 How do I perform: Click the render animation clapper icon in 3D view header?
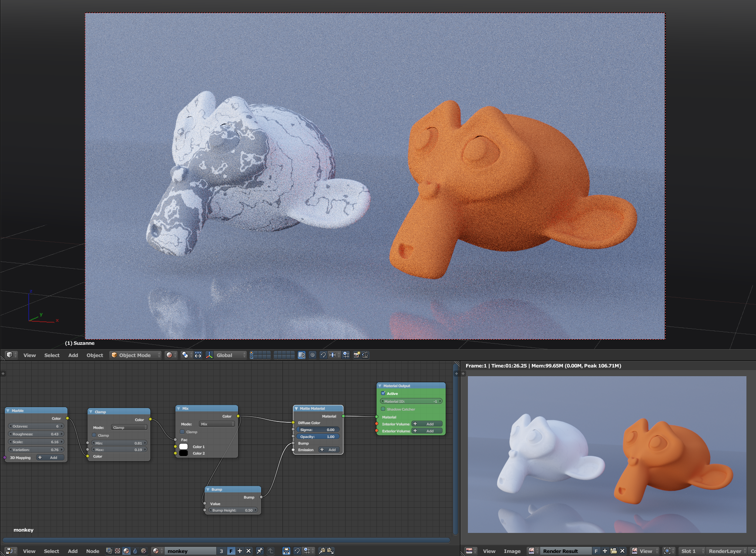click(365, 355)
